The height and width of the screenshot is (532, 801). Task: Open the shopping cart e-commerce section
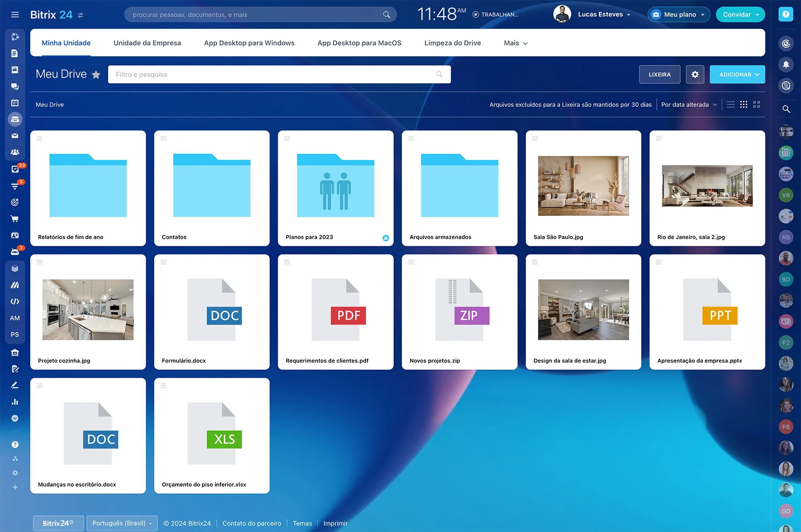coord(15,218)
